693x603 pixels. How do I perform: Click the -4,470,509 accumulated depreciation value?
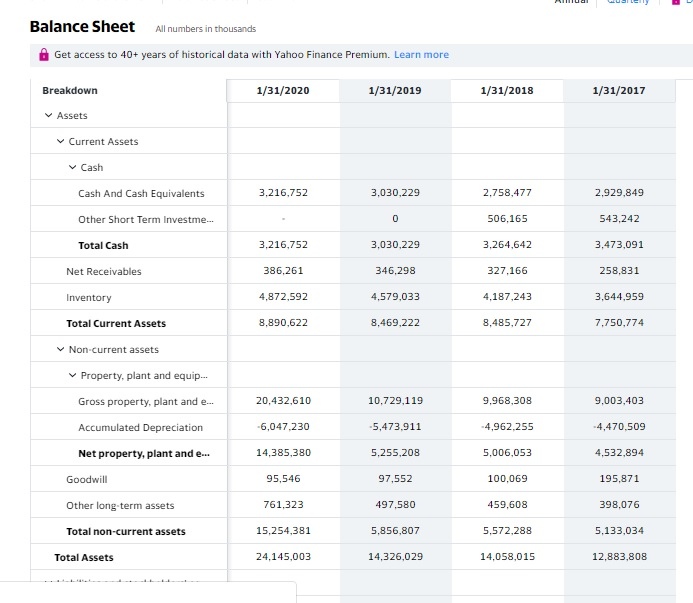tap(619, 427)
